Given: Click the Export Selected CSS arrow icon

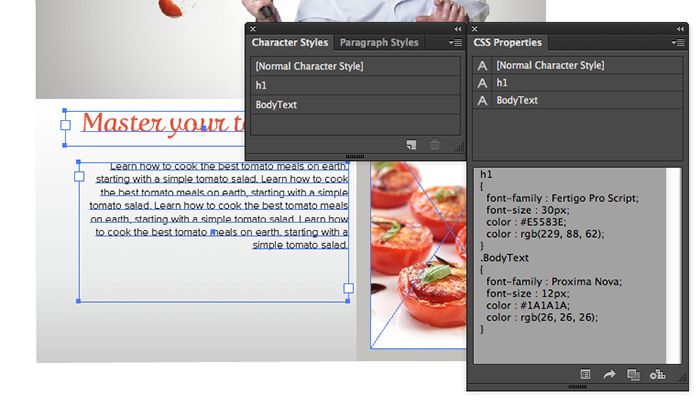Looking at the screenshot, I should (609, 374).
